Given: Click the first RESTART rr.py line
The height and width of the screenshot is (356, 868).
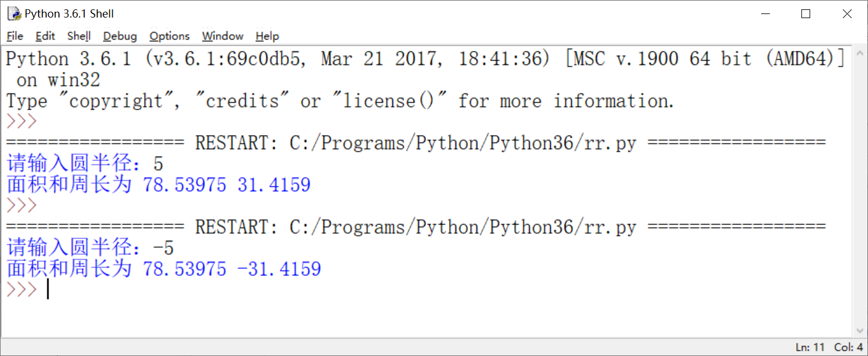Looking at the screenshot, I should (415, 143).
